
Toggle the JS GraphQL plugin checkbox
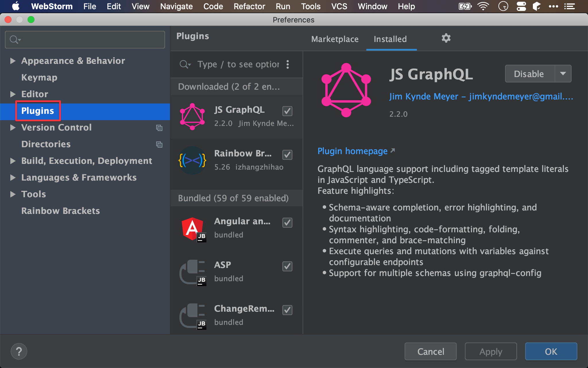point(287,111)
